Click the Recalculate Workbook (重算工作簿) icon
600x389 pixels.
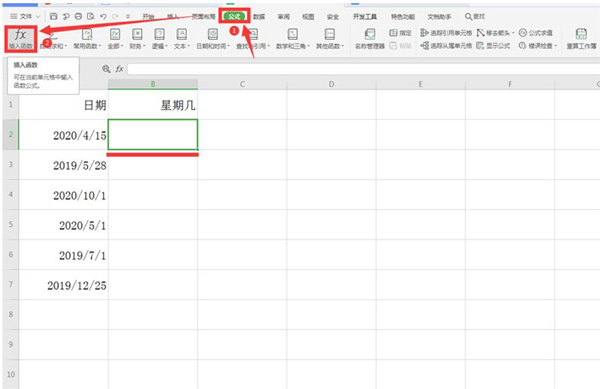click(x=581, y=39)
